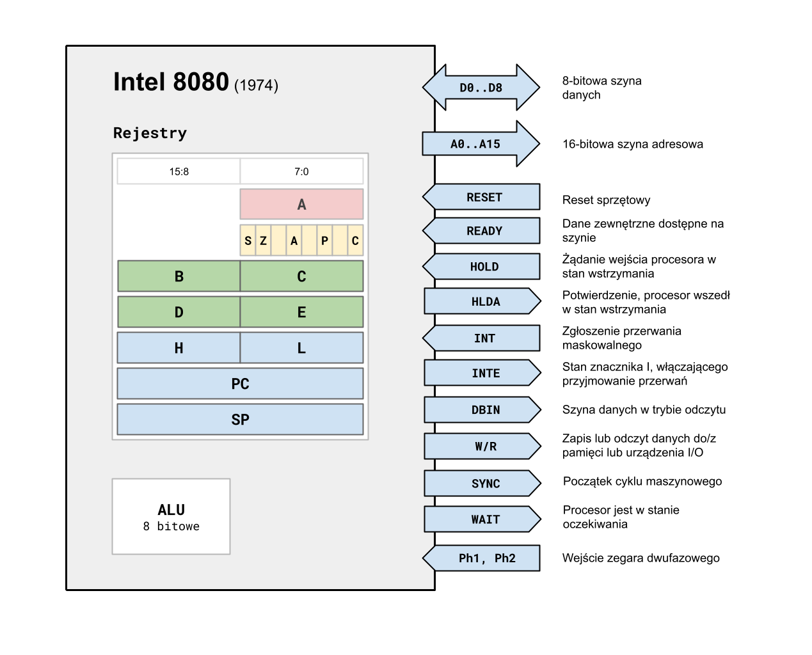Click the green B register cell

(179, 276)
